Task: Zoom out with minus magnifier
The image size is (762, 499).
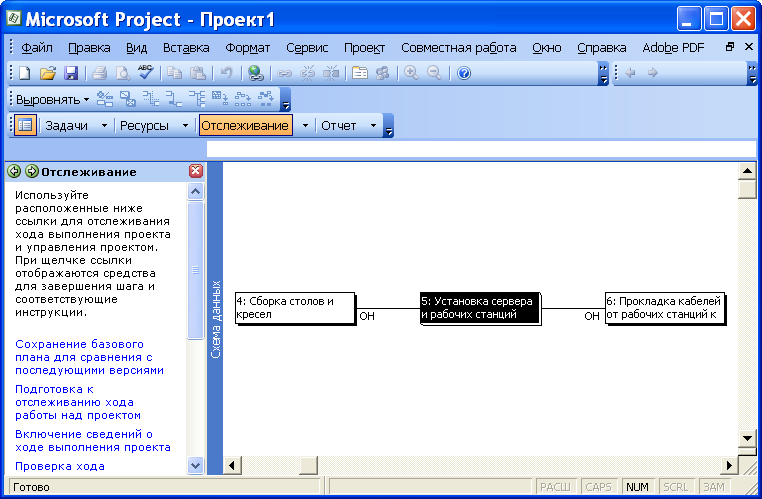Action: click(x=434, y=73)
